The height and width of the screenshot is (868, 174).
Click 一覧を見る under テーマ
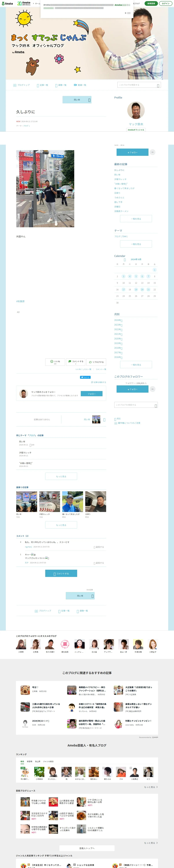[x=136, y=244]
